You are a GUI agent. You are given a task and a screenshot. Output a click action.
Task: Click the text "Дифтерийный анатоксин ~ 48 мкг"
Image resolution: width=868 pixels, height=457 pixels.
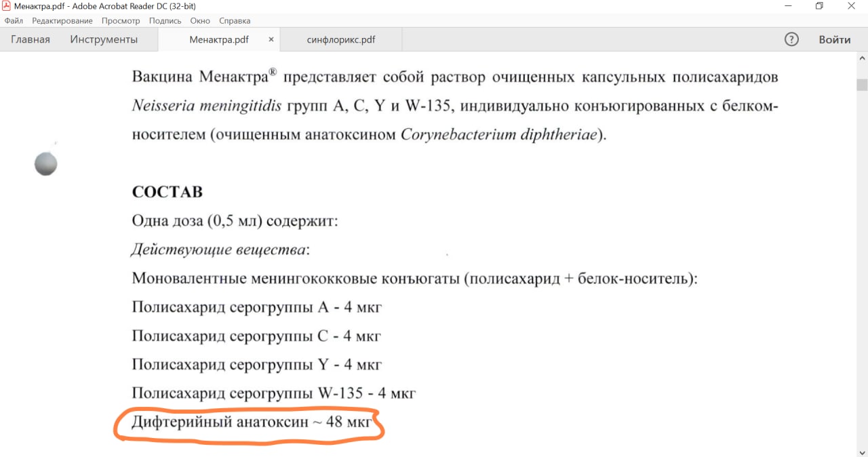tap(252, 422)
